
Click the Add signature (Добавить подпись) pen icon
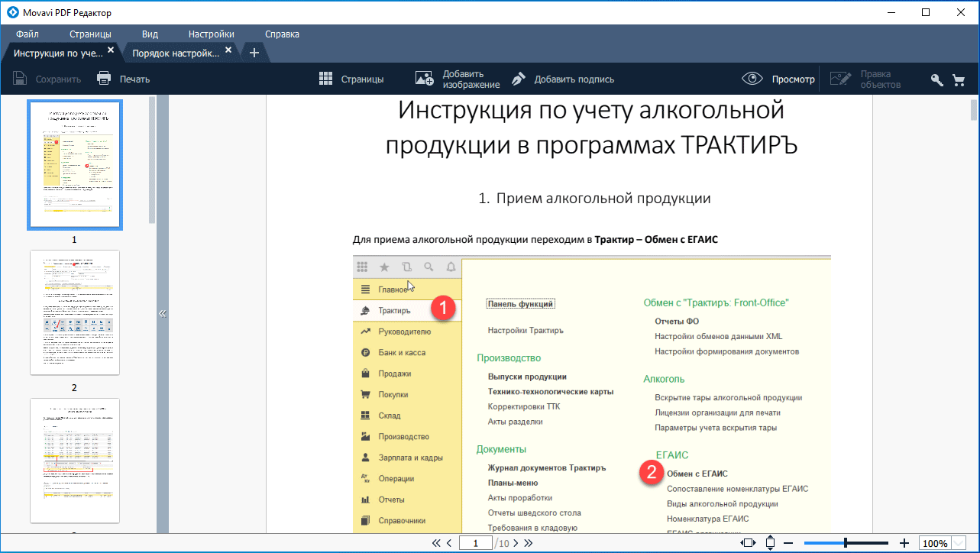pyautogui.click(x=519, y=79)
